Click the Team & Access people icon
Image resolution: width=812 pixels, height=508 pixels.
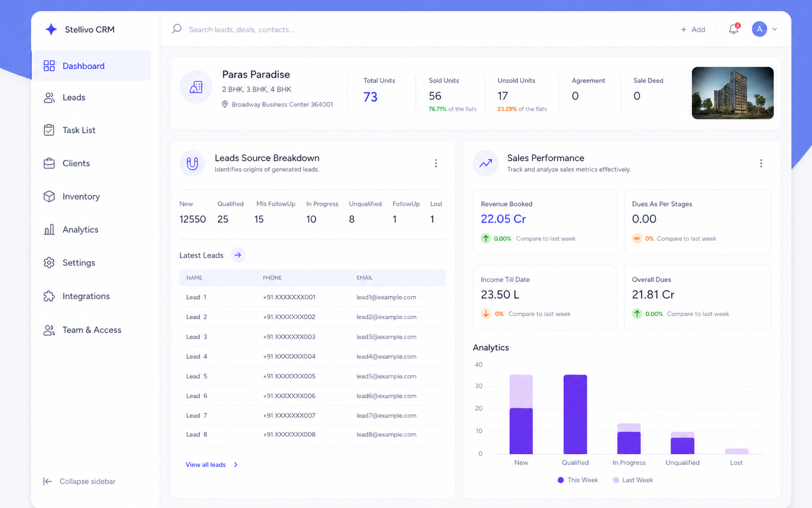[49, 330]
